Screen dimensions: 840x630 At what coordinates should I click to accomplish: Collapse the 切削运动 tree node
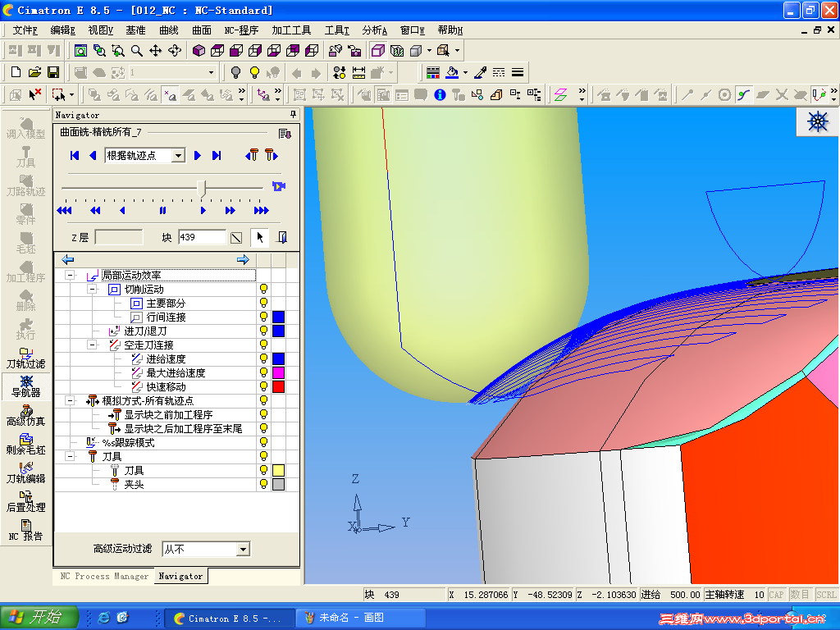click(x=92, y=290)
